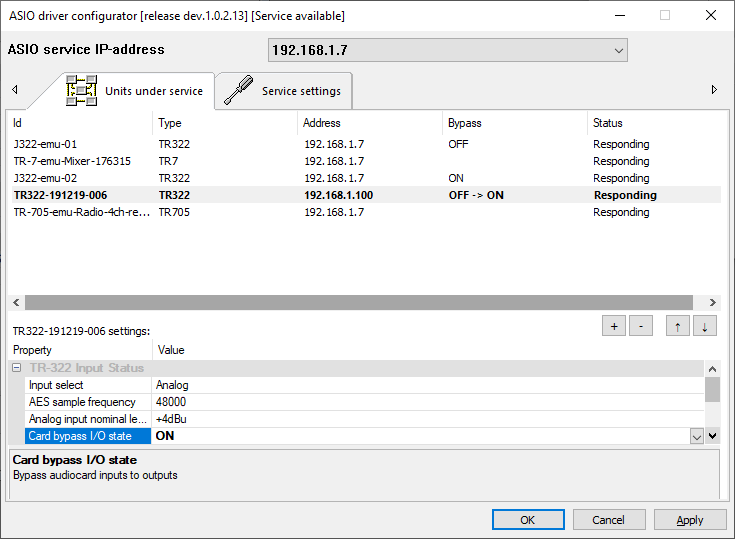
Task: Select the TR-7-emu-Mixer-176315 unit row
Action: tap(72, 161)
